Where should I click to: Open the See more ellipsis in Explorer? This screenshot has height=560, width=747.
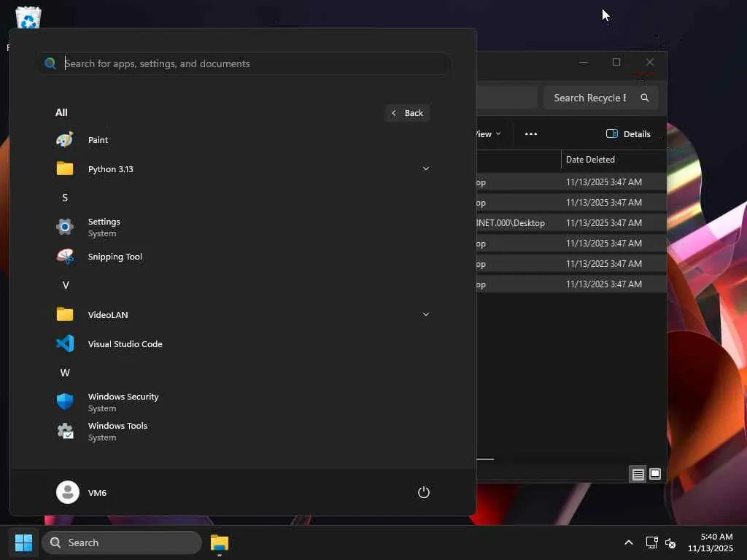point(531,134)
